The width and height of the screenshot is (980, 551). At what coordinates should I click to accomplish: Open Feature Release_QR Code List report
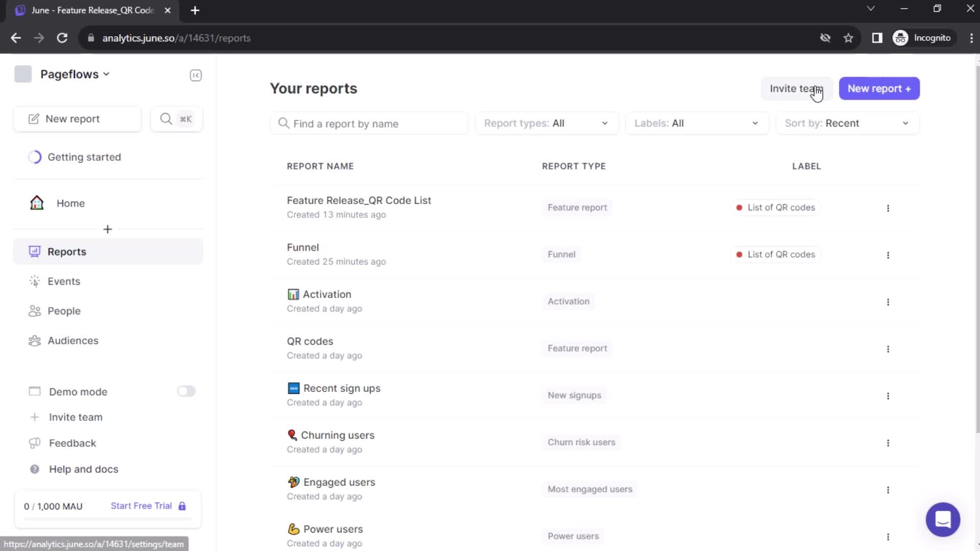[x=359, y=201]
